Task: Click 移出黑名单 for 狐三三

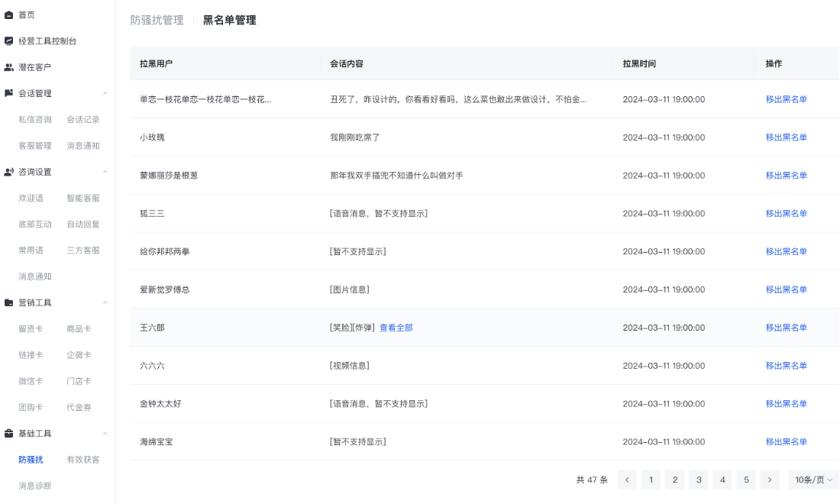Action: click(786, 213)
